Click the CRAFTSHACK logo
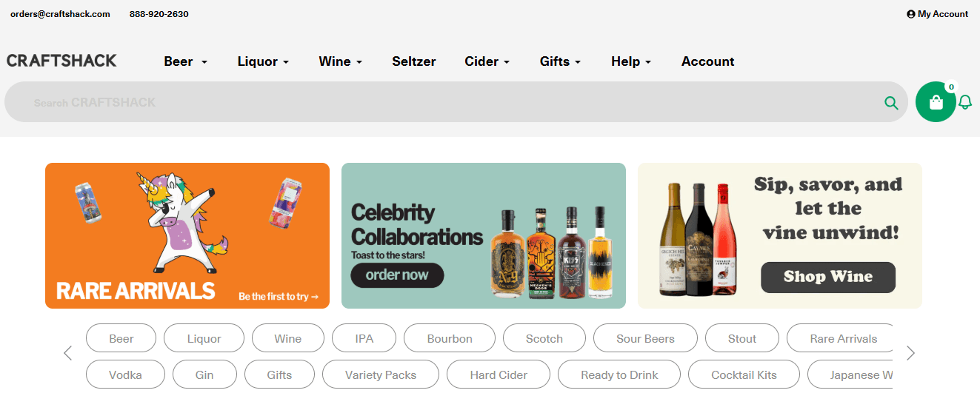The width and height of the screenshot is (980, 393). (61, 61)
